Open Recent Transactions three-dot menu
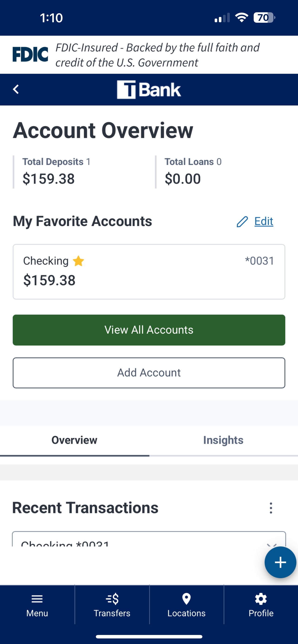Screen dimensions: 298x644 pos(271,508)
